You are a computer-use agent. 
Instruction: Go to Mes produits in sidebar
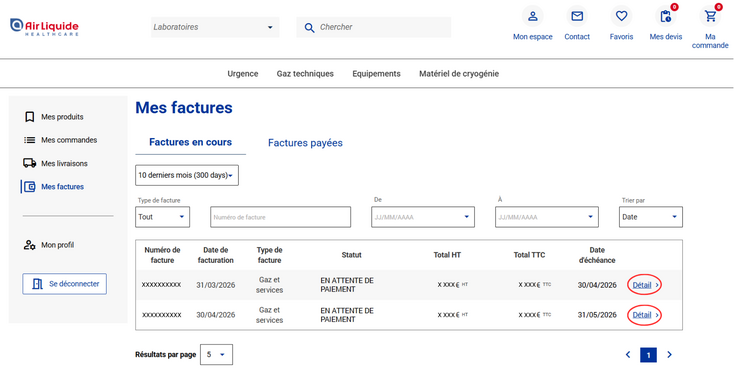62,117
